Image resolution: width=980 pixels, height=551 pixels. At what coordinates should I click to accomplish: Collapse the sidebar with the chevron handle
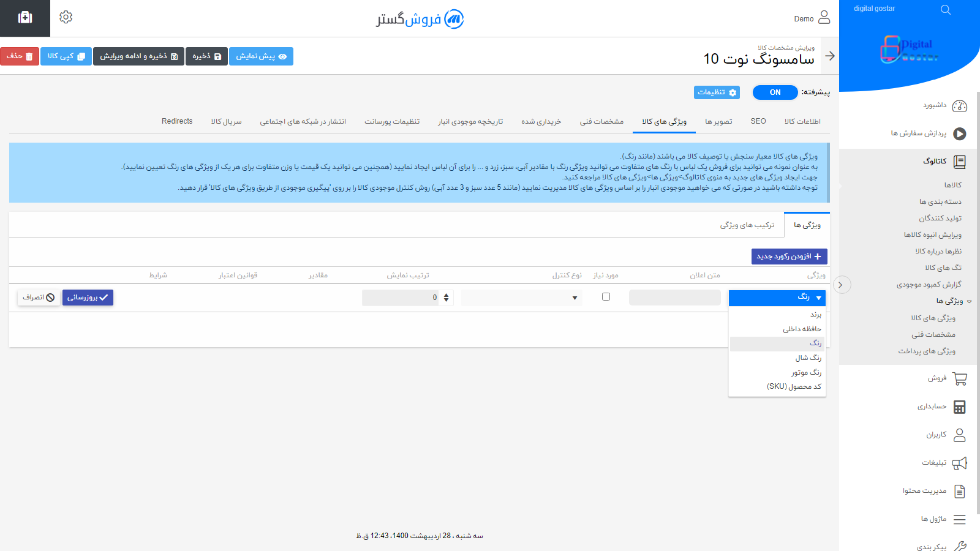click(x=842, y=285)
